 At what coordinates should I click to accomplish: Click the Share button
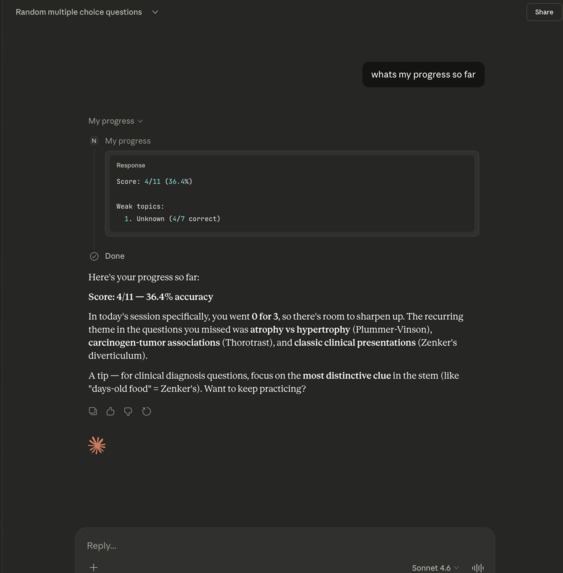tap(544, 12)
